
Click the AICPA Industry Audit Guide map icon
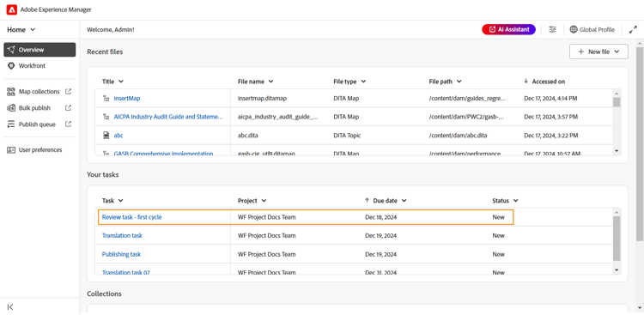click(106, 117)
